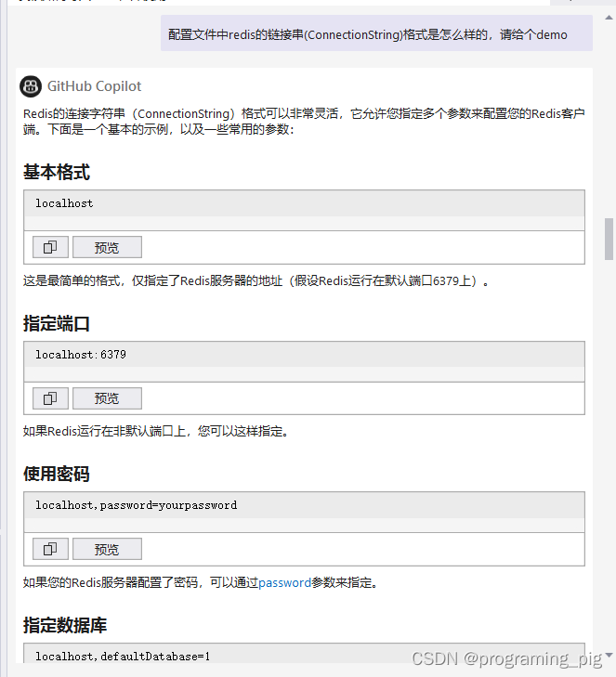Click the scroll up arrow
616x677 pixels.
click(609, 18)
